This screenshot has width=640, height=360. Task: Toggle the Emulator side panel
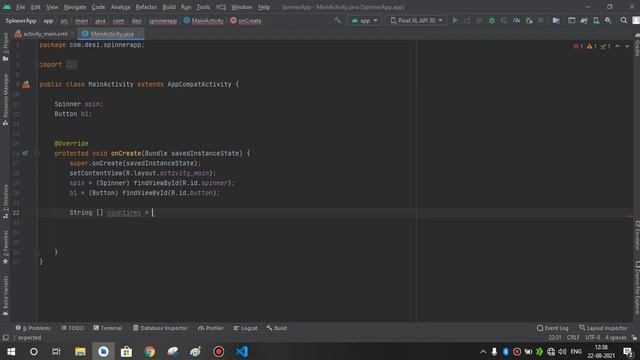tap(637, 235)
